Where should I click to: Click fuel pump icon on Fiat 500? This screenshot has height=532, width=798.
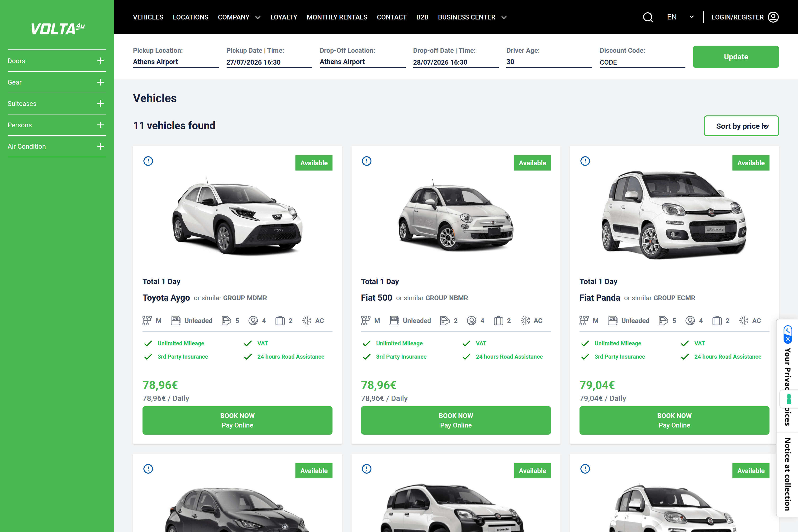[x=394, y=321]
